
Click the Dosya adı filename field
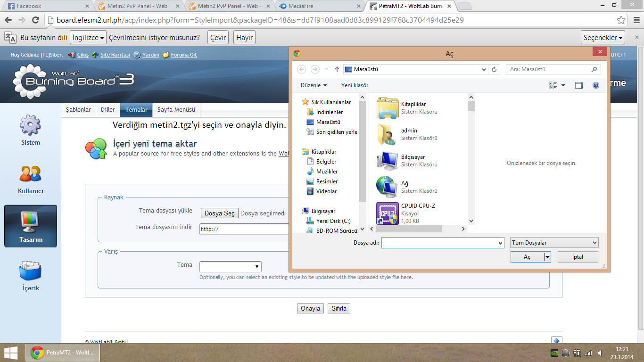[x=443, y=243]
